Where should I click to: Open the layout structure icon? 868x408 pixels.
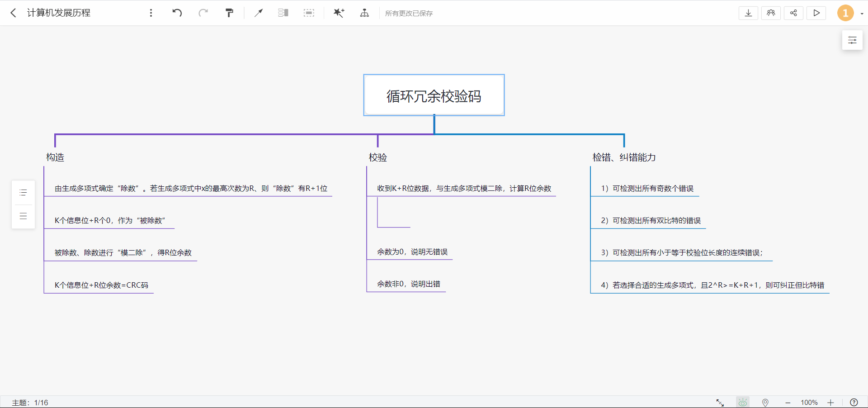click(x=364, y=13)
